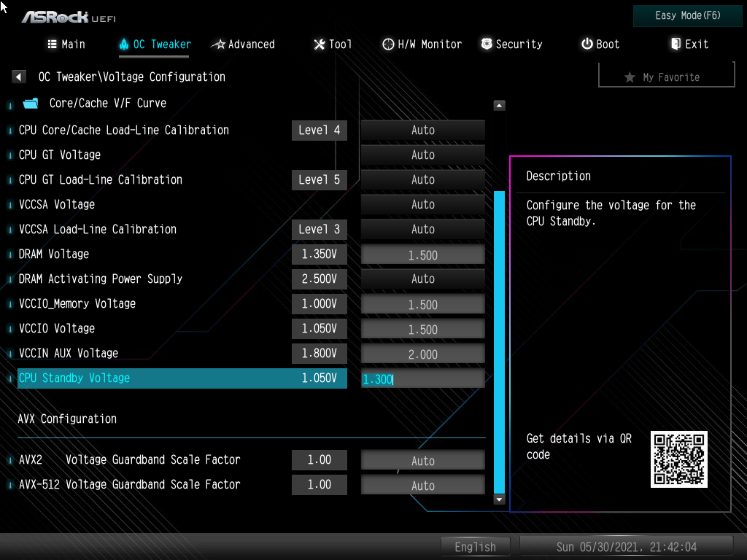Click the OC Tweaker\Voltage Configuration breadcrumb
747x560 pixels.
[132, 77]
